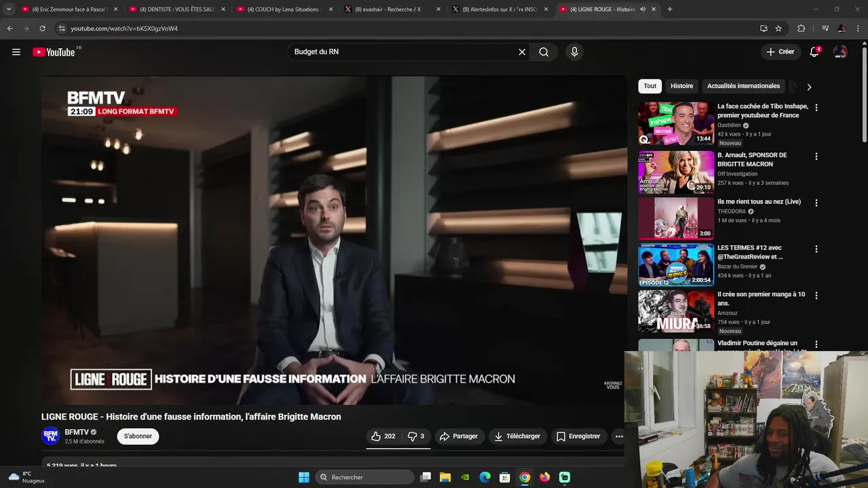
Task: Open options for Vladimir Poutine video
Action: coord(816,344)
